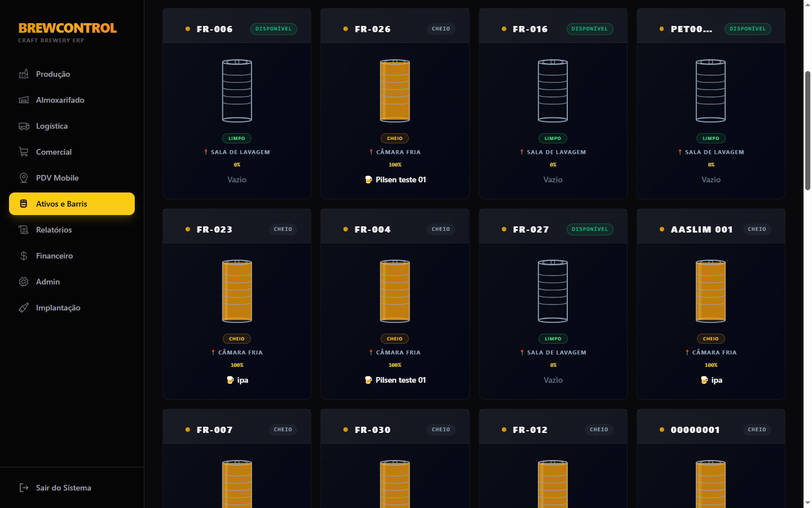This screenshot has height=508, width=812.
Task: Click the yellow status dot beside FR-012
Action: (504, 430)
